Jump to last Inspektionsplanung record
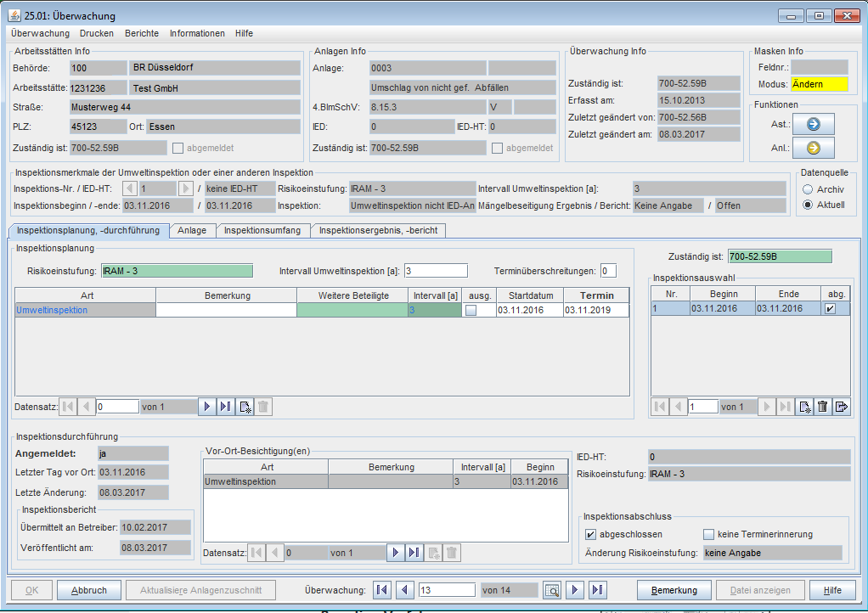 225,407
